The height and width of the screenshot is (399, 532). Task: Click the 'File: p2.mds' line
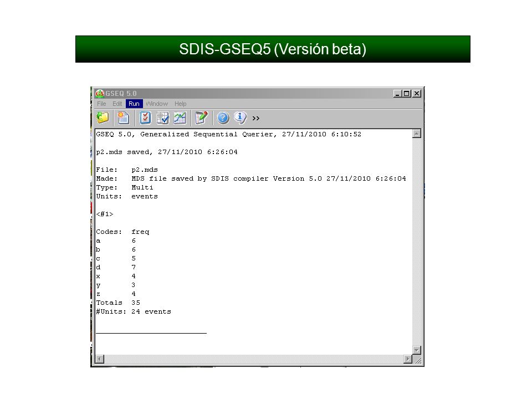pyautogui.click(x=127, y=170)
